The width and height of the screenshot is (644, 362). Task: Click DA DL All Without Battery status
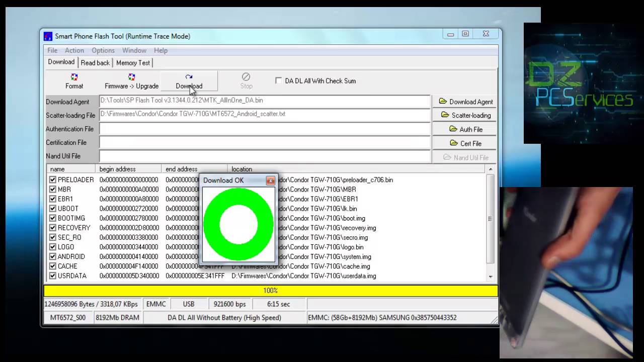click(x=224, y=318)
